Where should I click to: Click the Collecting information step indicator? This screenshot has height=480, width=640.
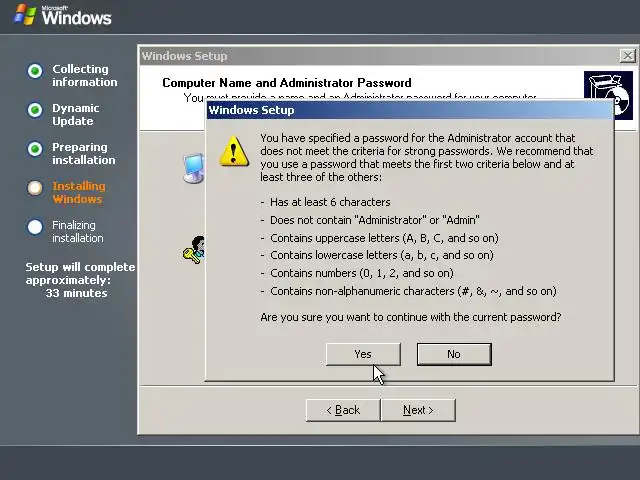pyautogui.click(x=35, y=71)
